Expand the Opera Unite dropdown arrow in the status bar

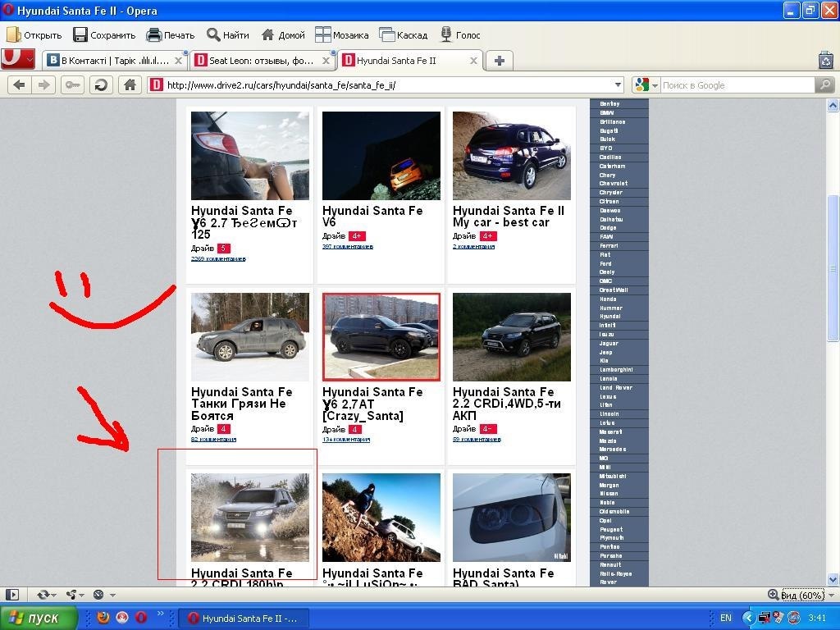click(x=81, y=596)
